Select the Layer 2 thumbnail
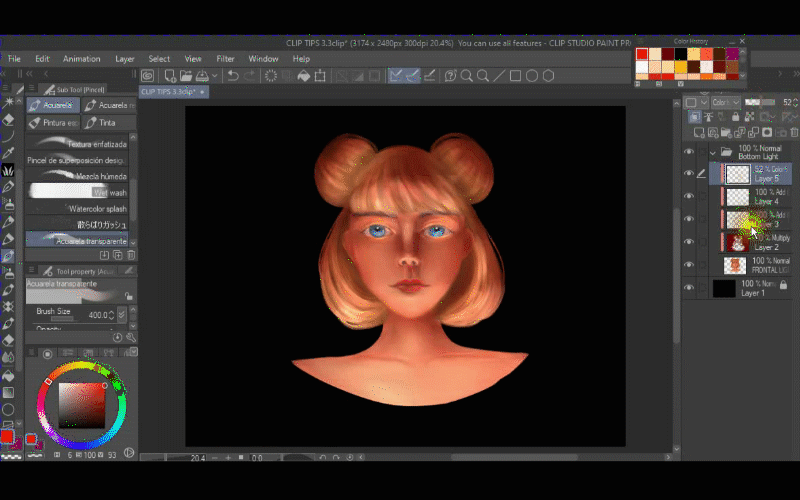Viewport: 800px width, 500px height. (737, 242)
